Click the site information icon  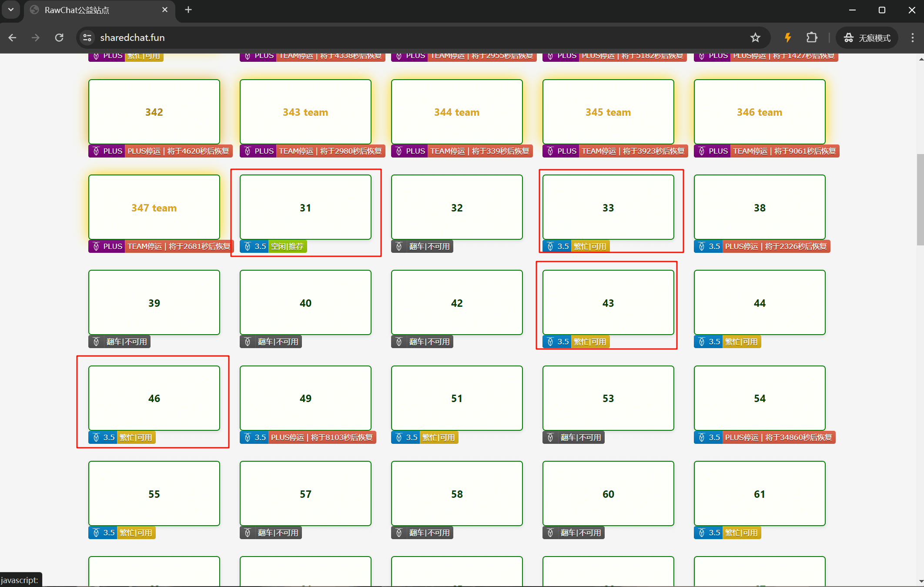[x=87, y=37]
